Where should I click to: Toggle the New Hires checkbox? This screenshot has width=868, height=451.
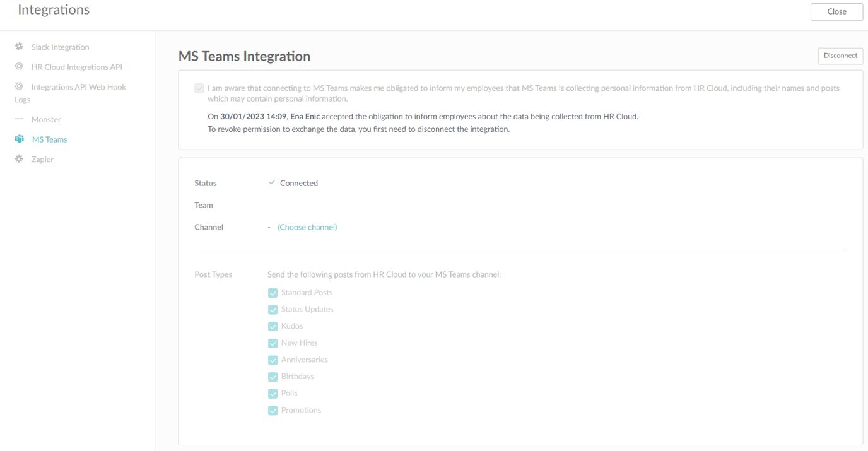pyautogui.click(x=273, y=343)
